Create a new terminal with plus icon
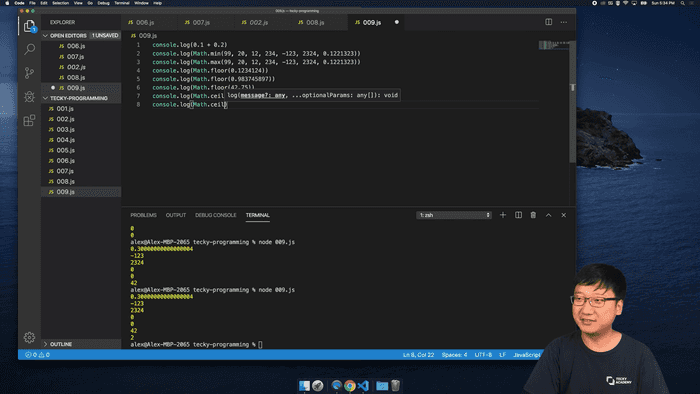The width and height of the screenshot is (700, 394). click(503, 215)
